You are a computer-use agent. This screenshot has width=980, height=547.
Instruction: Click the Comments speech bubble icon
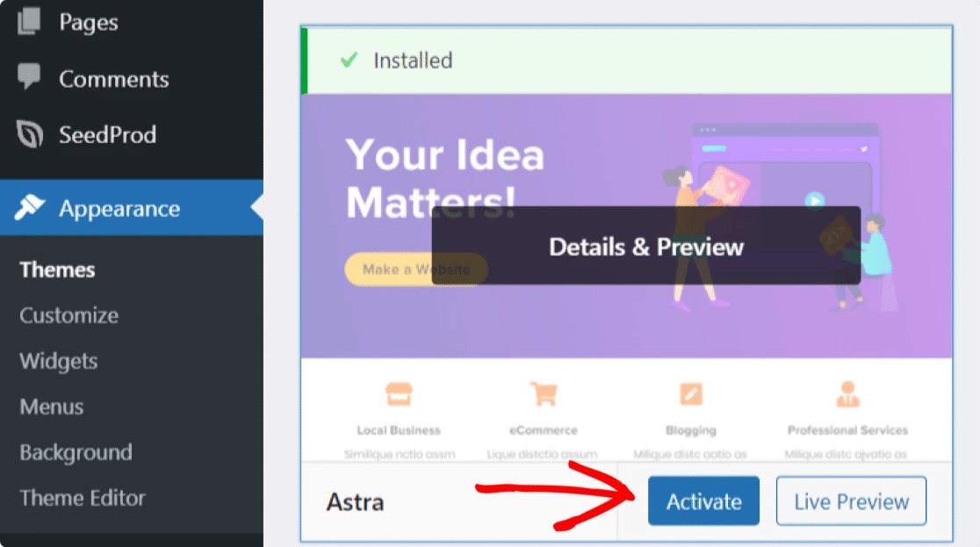(x=29, y=76)
